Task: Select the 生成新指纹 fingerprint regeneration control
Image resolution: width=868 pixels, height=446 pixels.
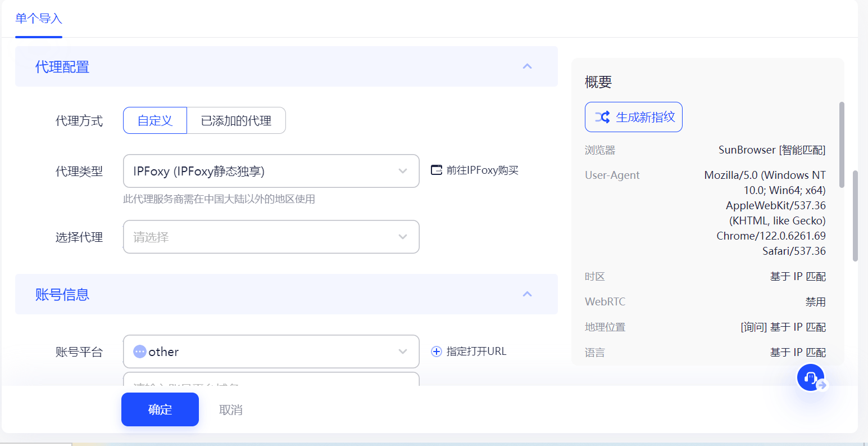Action: tap(633, 117)
